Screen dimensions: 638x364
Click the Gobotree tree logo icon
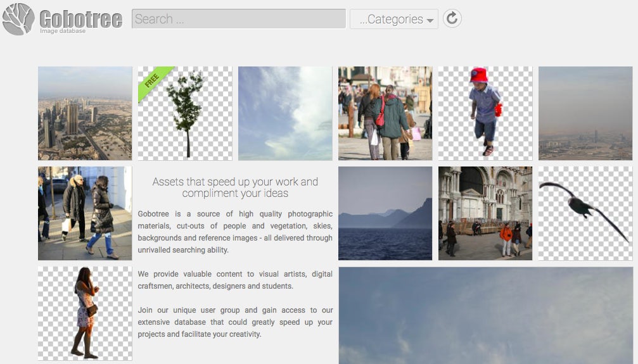click(18, 19)
